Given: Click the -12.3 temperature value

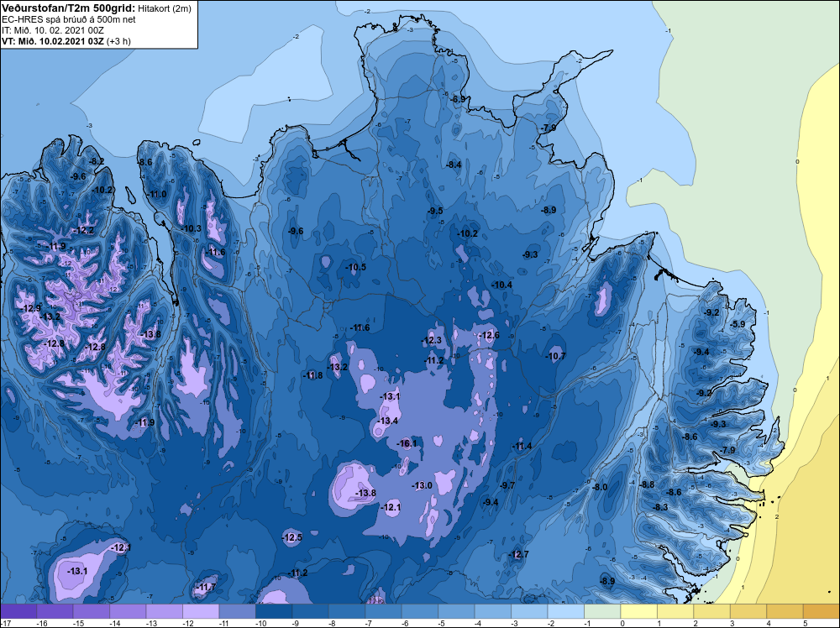Looking at the screenshot, I should [432, 340].
